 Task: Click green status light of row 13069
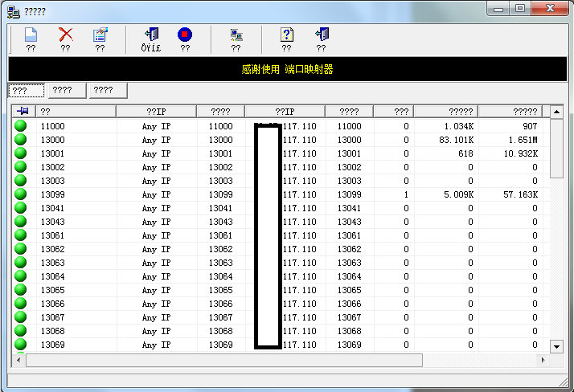tap(21, 344)
